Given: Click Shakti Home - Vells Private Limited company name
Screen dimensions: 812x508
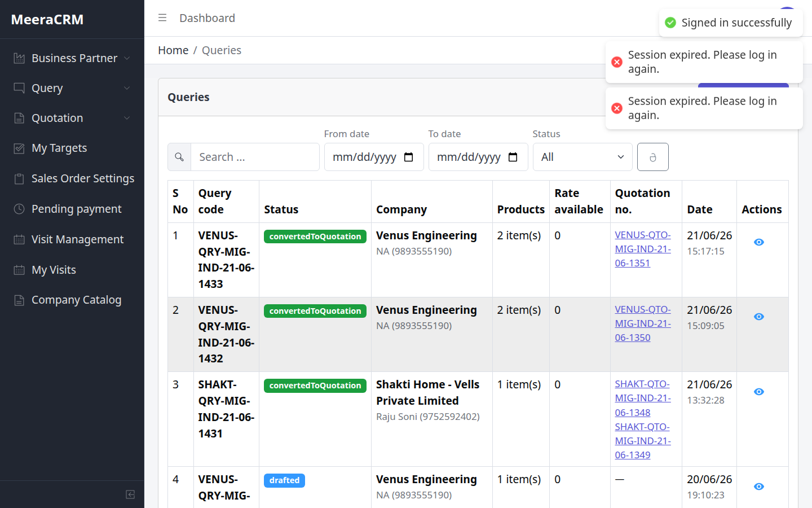Looking at the screenshot, I should pyautogui.click(x=427, y=392).
